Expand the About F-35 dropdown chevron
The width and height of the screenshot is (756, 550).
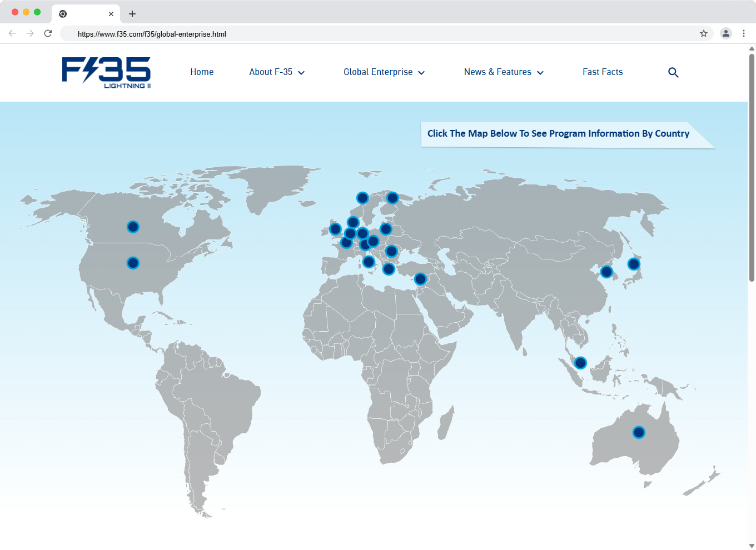[301, 73]
